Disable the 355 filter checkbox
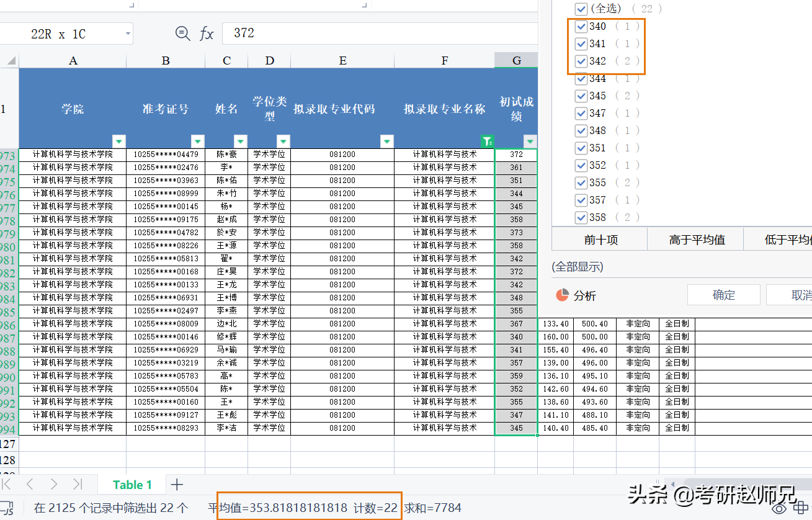The height and width of the screenshot is (520, 812). (x=581, y=182)
